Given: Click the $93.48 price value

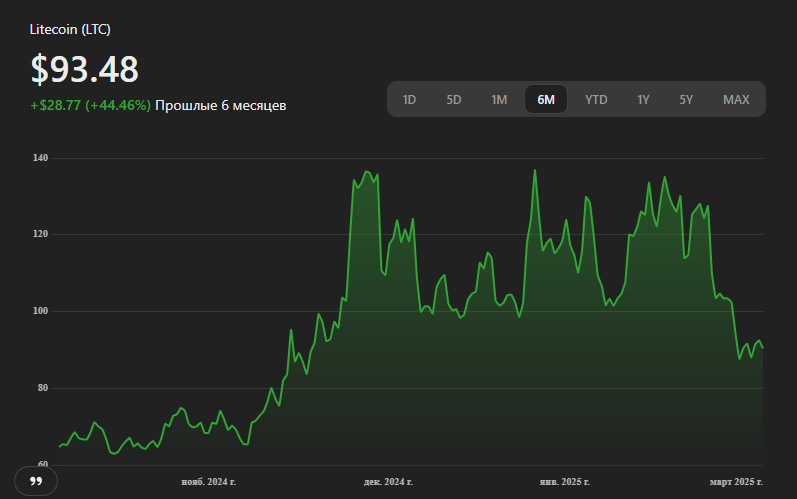Looking at the screenshot, I should click(84, 69).
